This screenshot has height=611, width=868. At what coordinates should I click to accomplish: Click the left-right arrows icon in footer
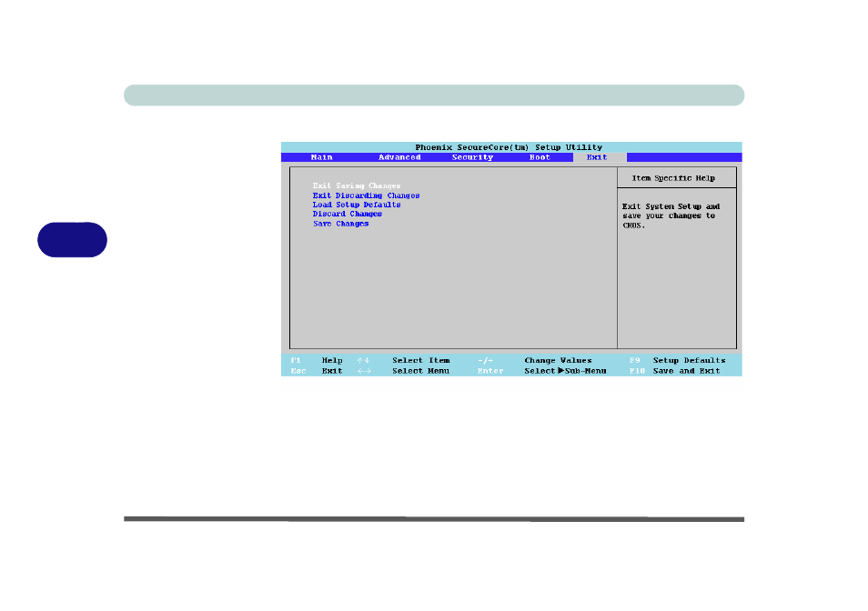364,371
